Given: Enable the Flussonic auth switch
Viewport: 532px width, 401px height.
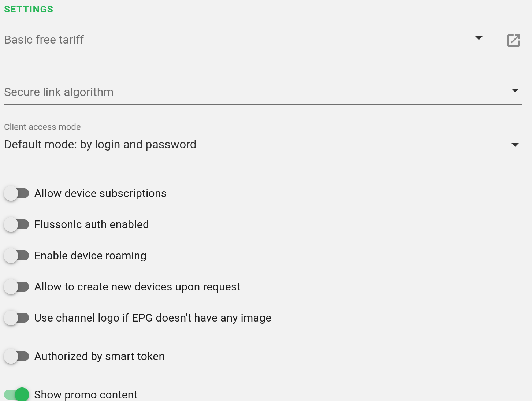Looking at the screenshot, I should [x=16, y=224].
